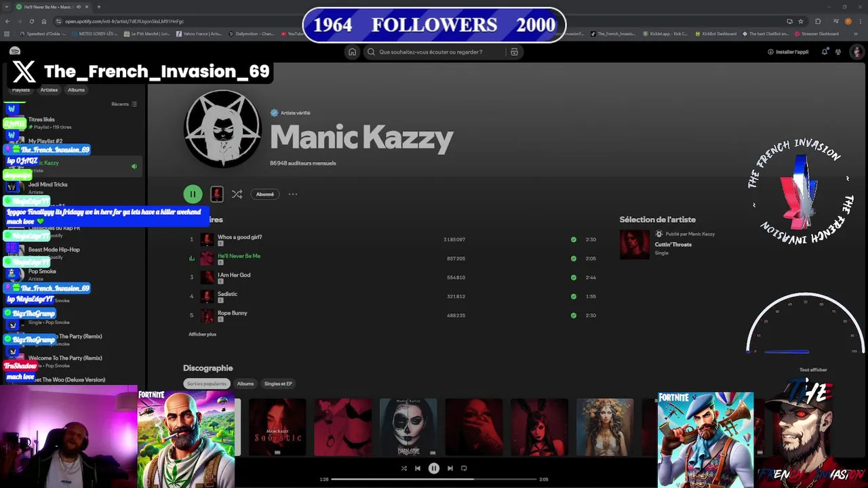Click Cuttin' Throats cover thumbnail
Screen dimensions: 868x488
[x=634, y=245]
